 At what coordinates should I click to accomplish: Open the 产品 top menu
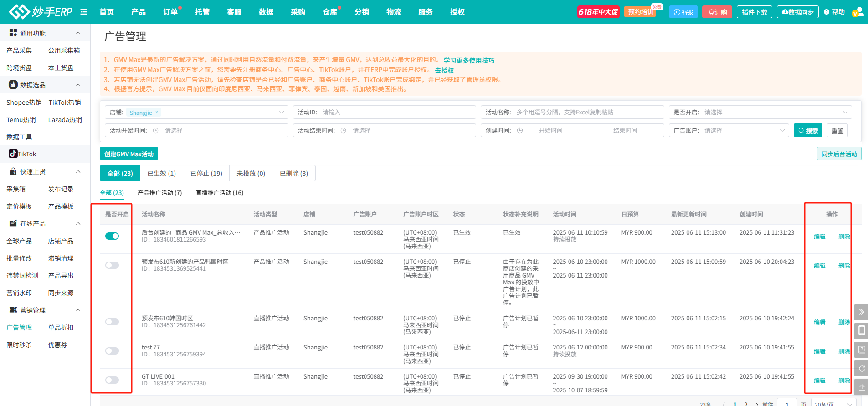(139, 12)
